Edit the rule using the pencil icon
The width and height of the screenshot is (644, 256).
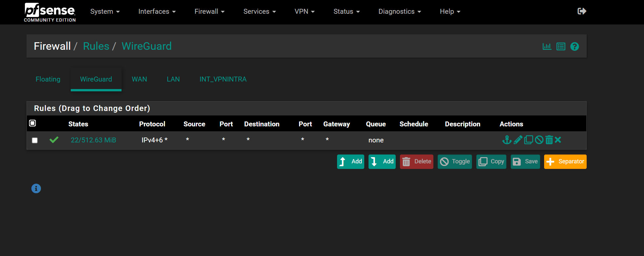coord(518,140)
